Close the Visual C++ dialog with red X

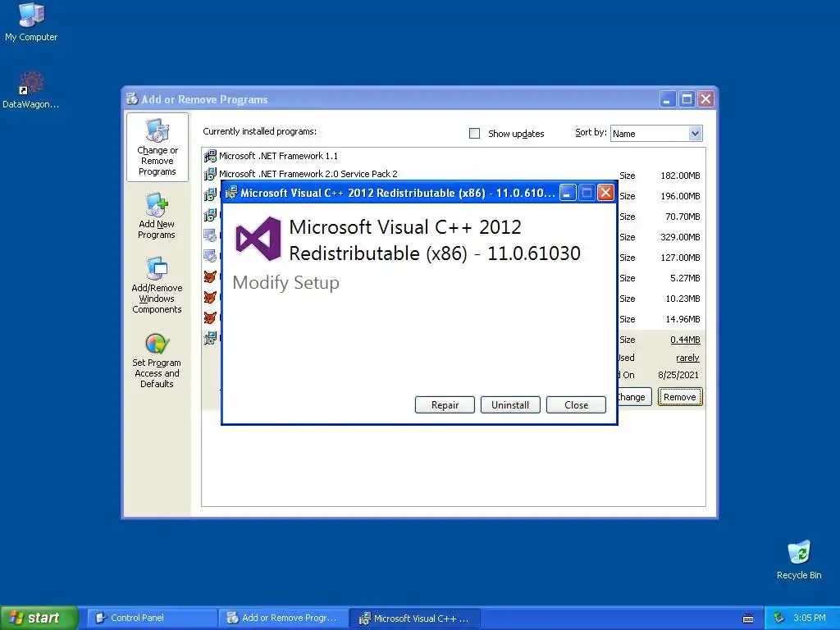605,192
